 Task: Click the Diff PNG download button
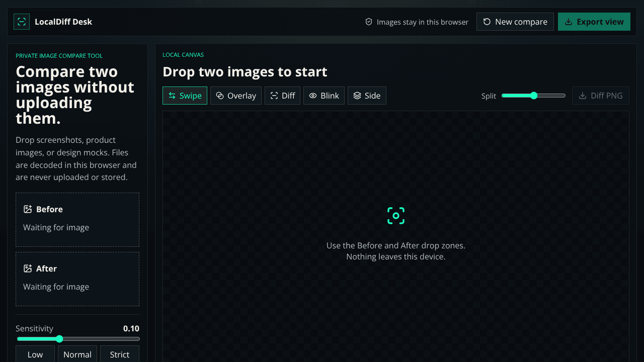point(601,96)
